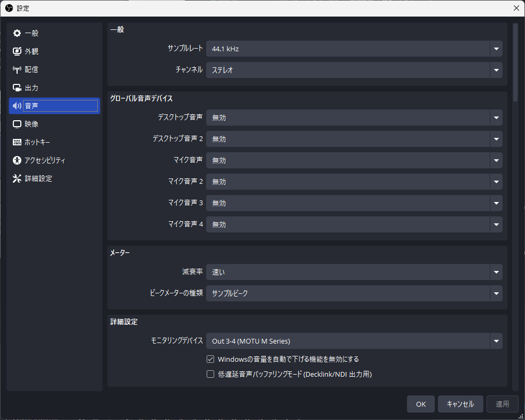The height and width of the screenshot is (420, 525).
Task: Click the 外観 appearance icon in the sidebar
Action: (x=17, y=51)
